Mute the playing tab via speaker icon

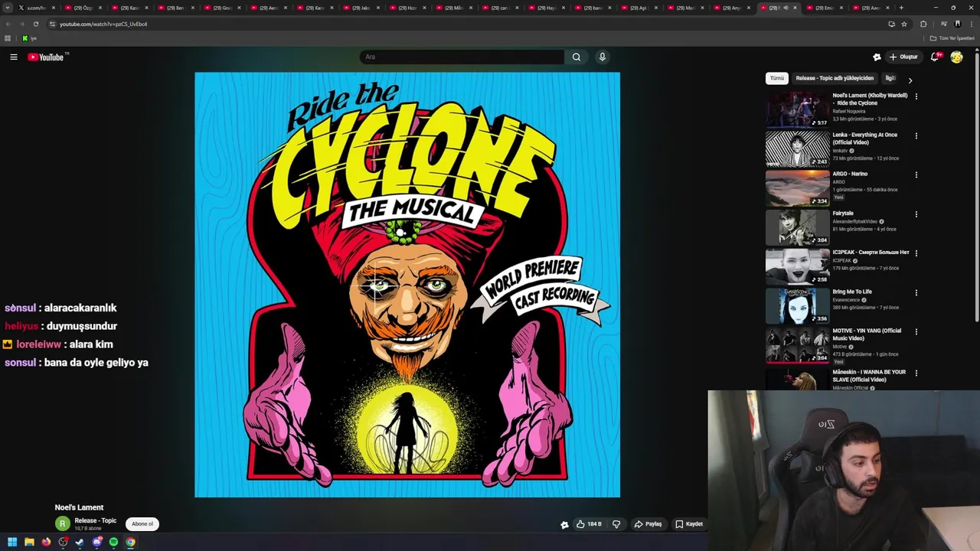[x=786, y=8]
